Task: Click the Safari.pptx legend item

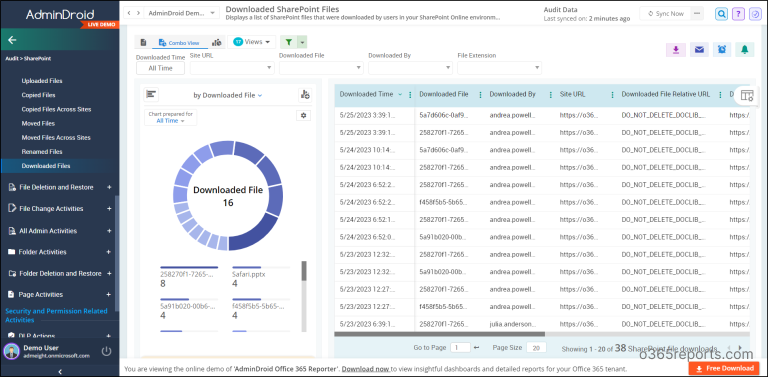Action: point(261,278)
